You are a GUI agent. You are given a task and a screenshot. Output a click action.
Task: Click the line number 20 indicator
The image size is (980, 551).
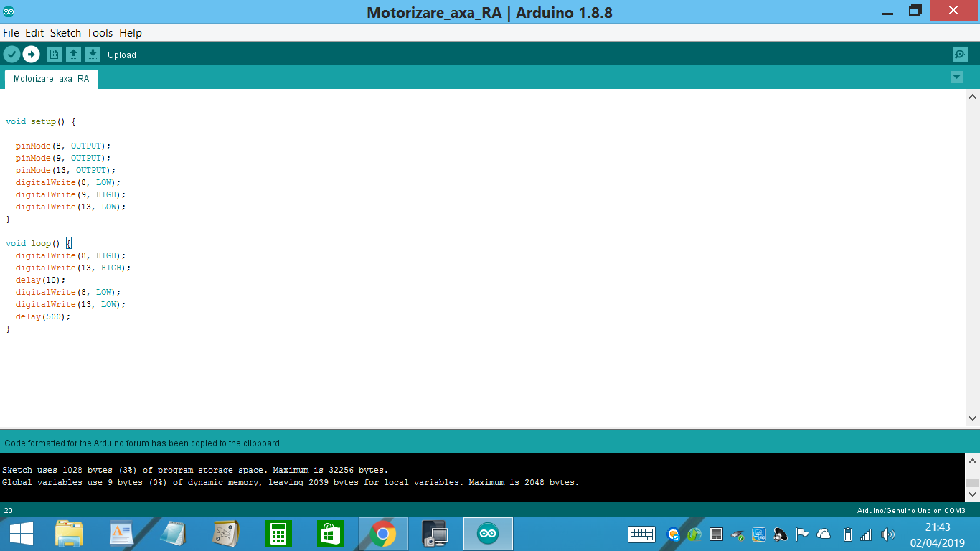click(x=9, y=511)
